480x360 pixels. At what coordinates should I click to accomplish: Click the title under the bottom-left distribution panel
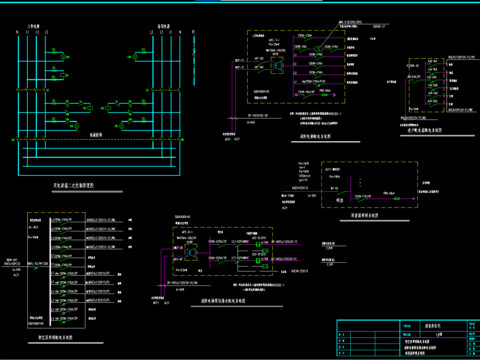55,337
